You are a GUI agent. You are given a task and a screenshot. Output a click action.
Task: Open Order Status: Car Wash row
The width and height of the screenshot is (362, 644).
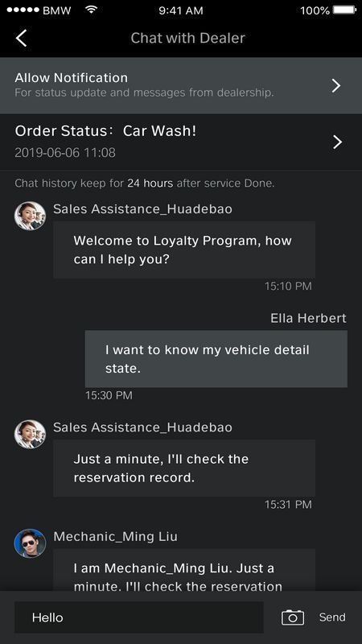click(181, 142)
